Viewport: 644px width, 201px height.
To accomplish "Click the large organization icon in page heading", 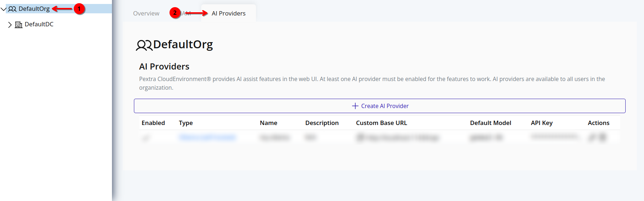I will tap(144, 45).
